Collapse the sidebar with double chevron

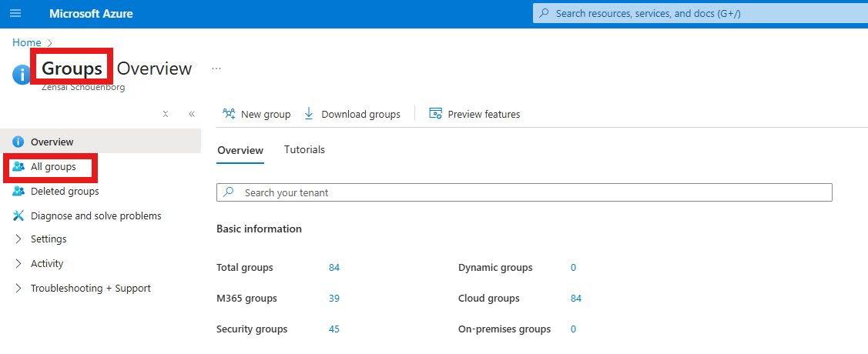point(192,114)
